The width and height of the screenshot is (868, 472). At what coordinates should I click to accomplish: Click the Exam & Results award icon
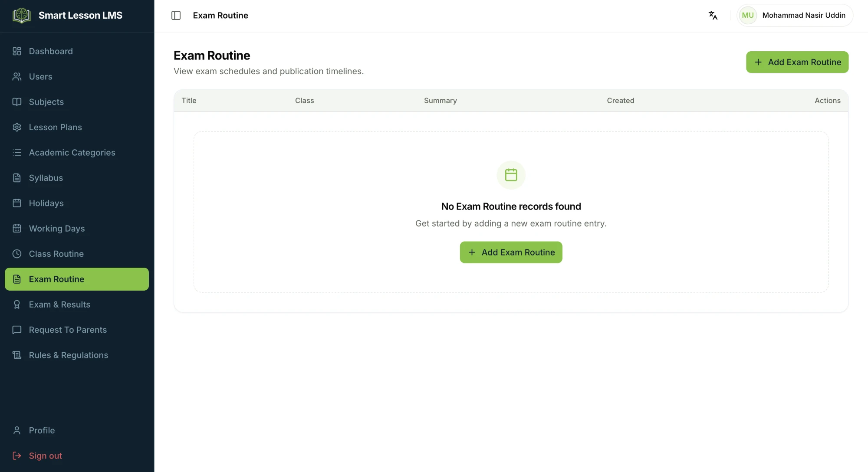pyautogui.click(x=17, y=305)
